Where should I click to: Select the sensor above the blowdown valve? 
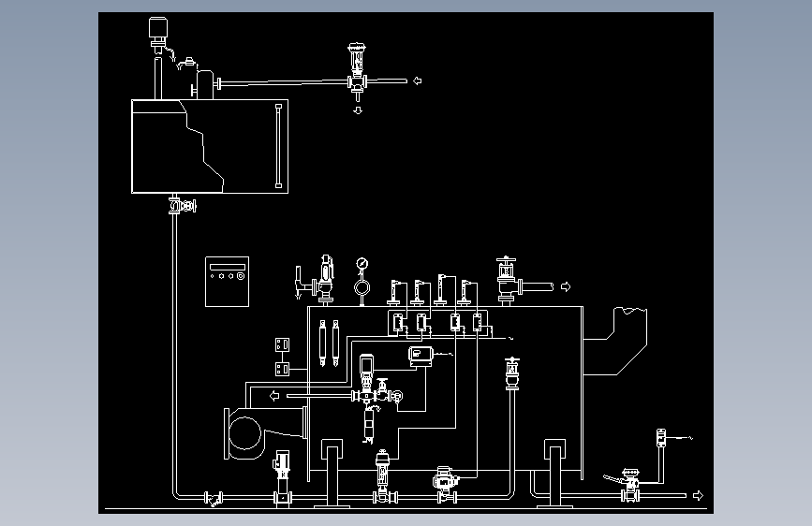[661, 438]
